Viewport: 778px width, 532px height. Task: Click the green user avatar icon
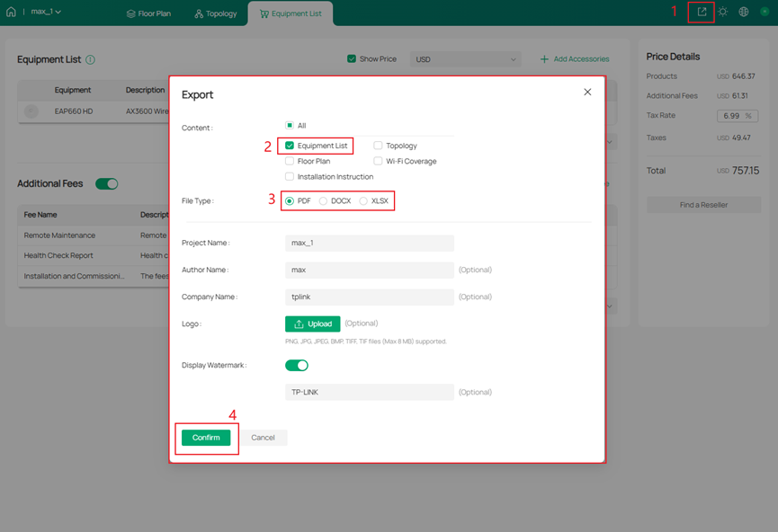[x=764, y=12]
